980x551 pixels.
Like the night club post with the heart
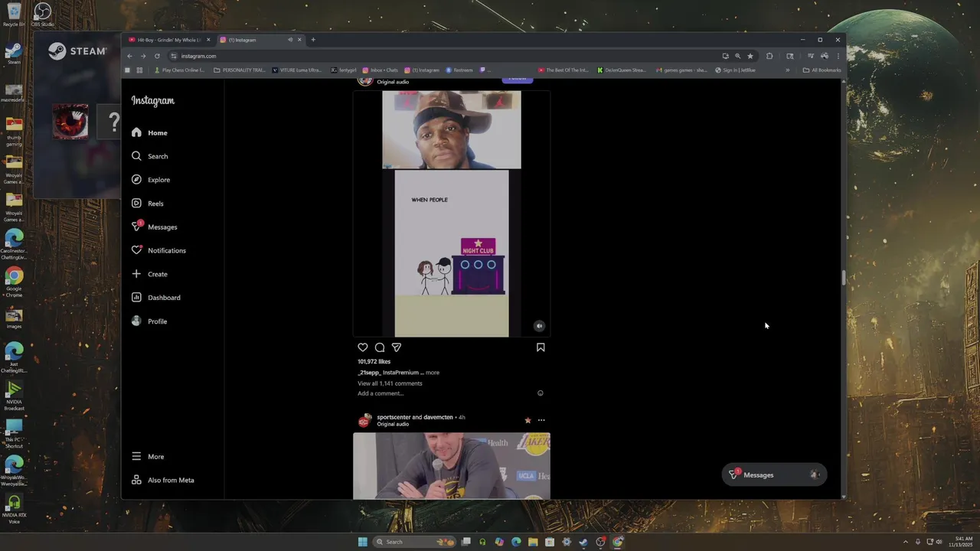(363, 347)
